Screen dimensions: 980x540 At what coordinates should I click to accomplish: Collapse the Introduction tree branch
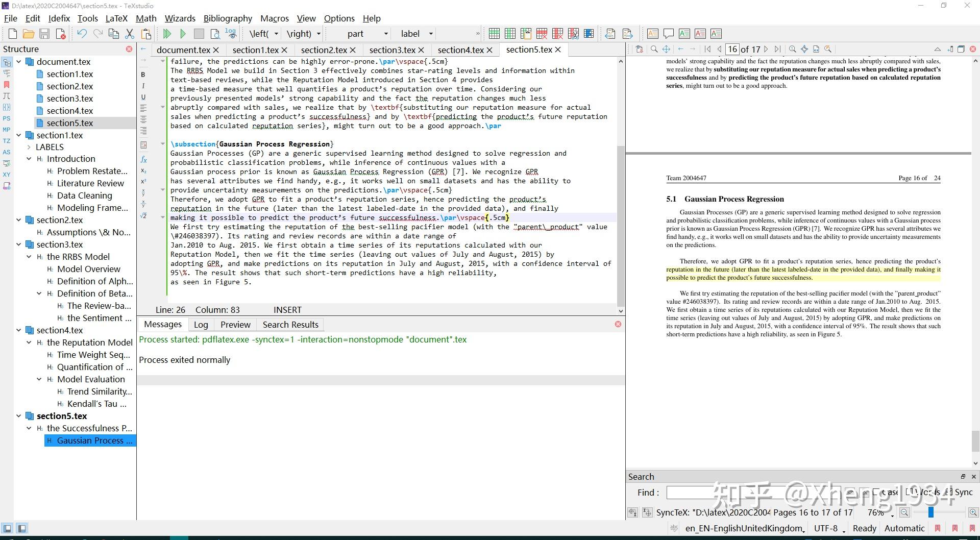click(29, 159)
